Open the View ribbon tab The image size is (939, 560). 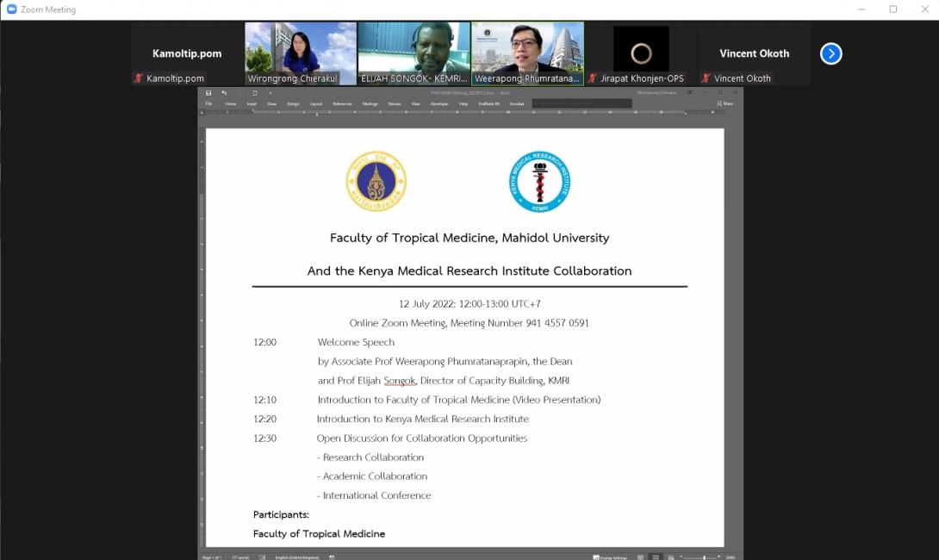[x=415, y=103]
